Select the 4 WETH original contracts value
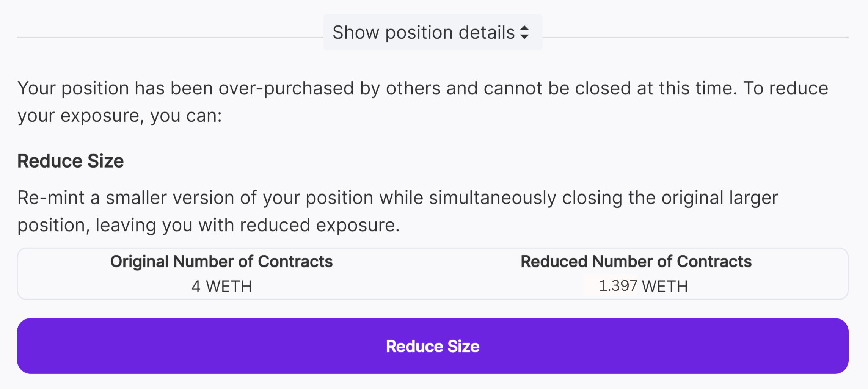The height and width of the screenshot is (389, 868). coord(221,286)
